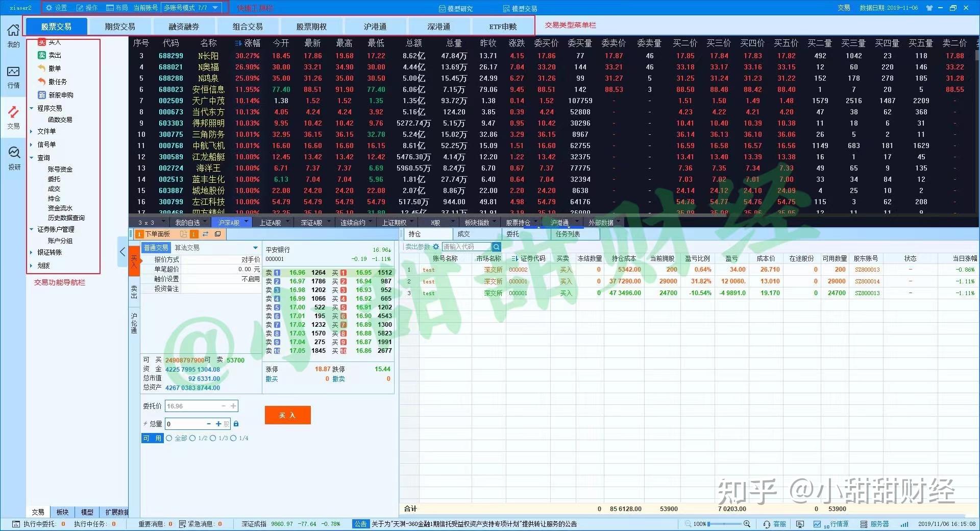Increase 委托价 with the plus stepper
This screenshot has height=531, width=980.
233,406
